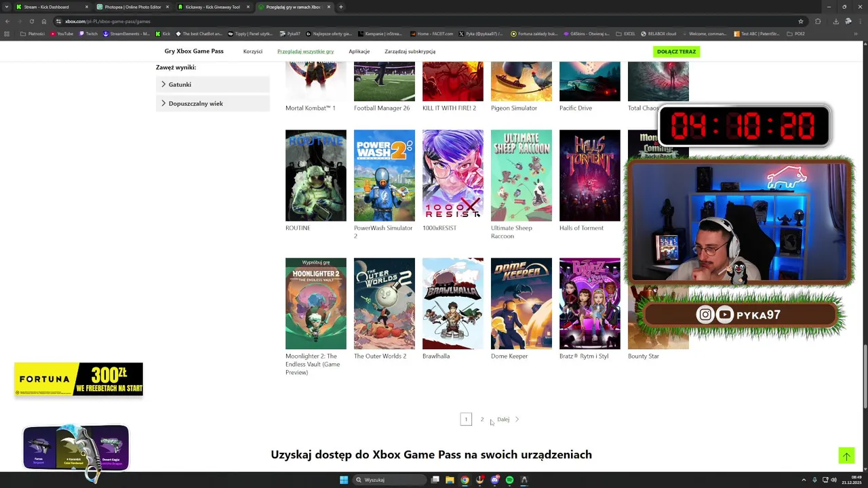868x488 pixels.
Task: Open the Kick bookmark
Action: click(x=163, y=33)
